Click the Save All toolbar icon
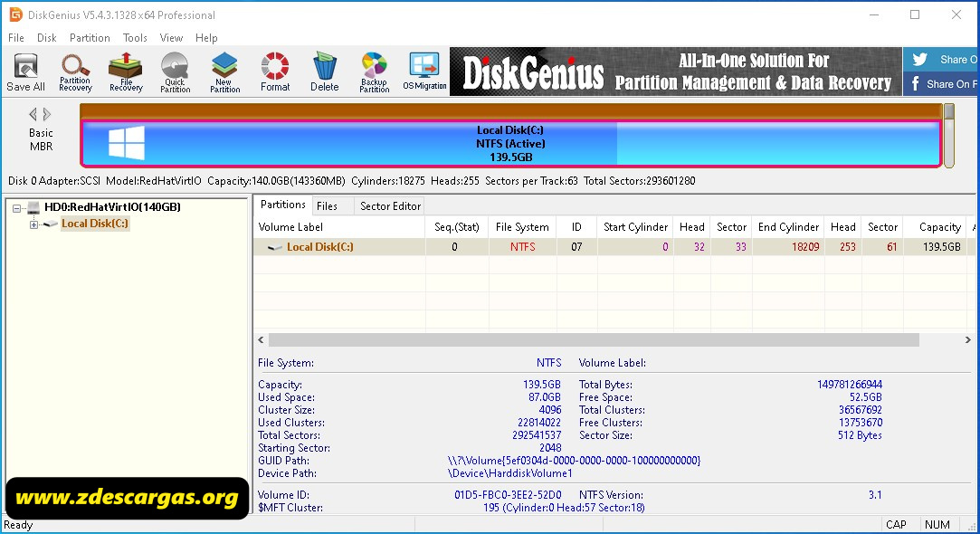980x534 pixels. click(x=25, y=72)
